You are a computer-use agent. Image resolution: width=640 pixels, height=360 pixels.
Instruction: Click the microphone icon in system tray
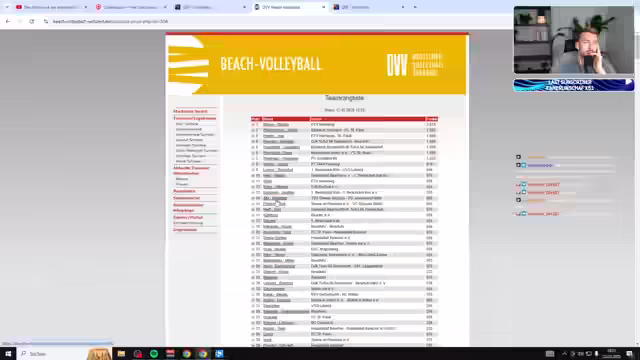pos(596,353)
